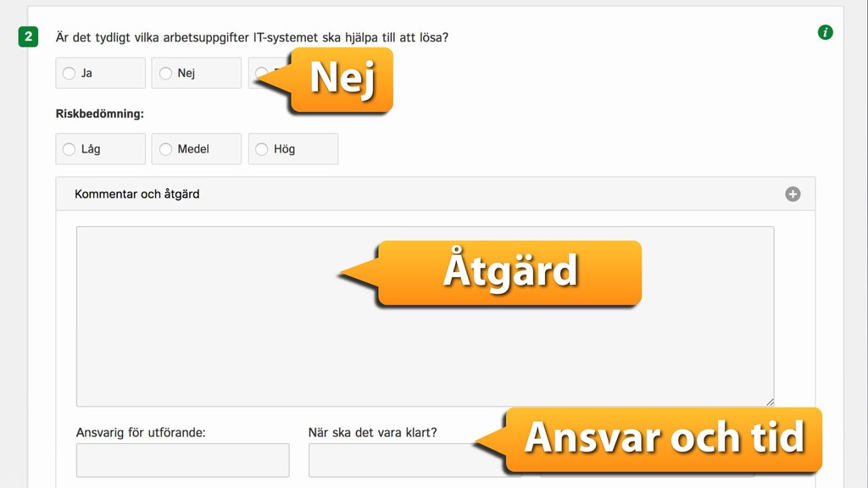Select the Nej answer radio button
The image size is (868, 488).
pos(165,73)
